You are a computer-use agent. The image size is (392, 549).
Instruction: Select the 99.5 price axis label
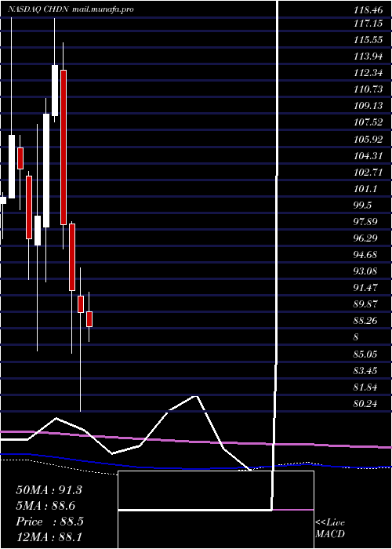(362, 205)
